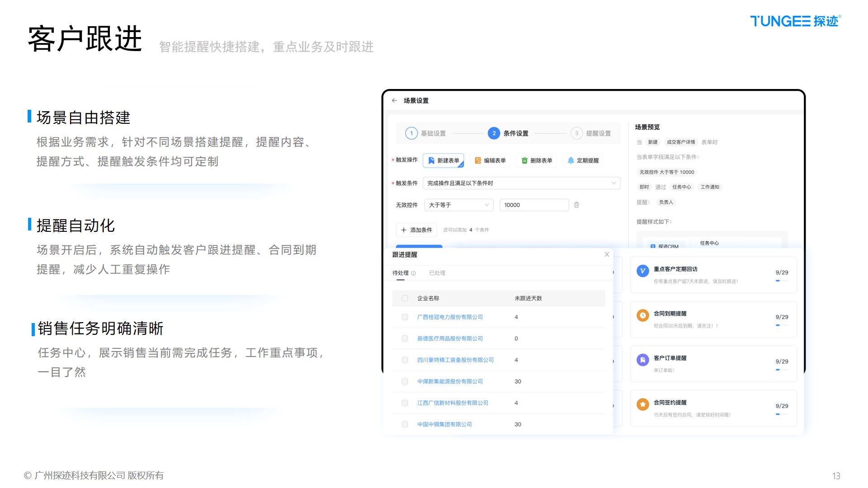The width and height of the screenshot is (868, 488).
Task: Check the box for 广西桂冠电力股份有限公司
Action: coord(405,317)
